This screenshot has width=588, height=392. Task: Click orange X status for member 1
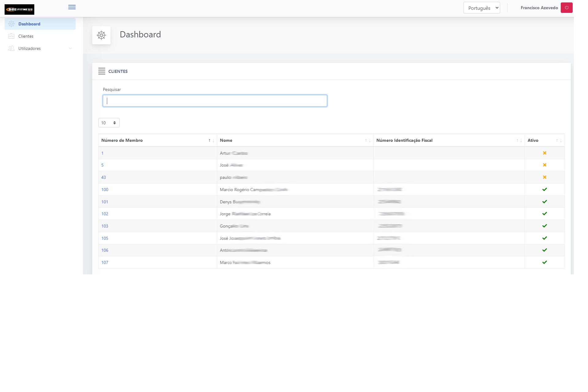544,153
